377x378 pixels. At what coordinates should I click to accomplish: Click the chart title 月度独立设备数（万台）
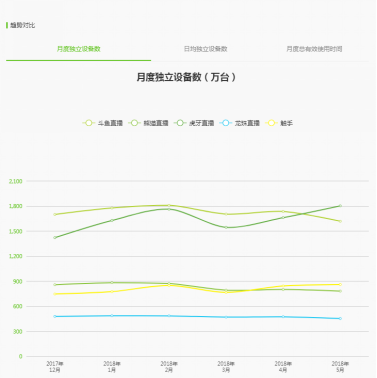click(186, 77)
